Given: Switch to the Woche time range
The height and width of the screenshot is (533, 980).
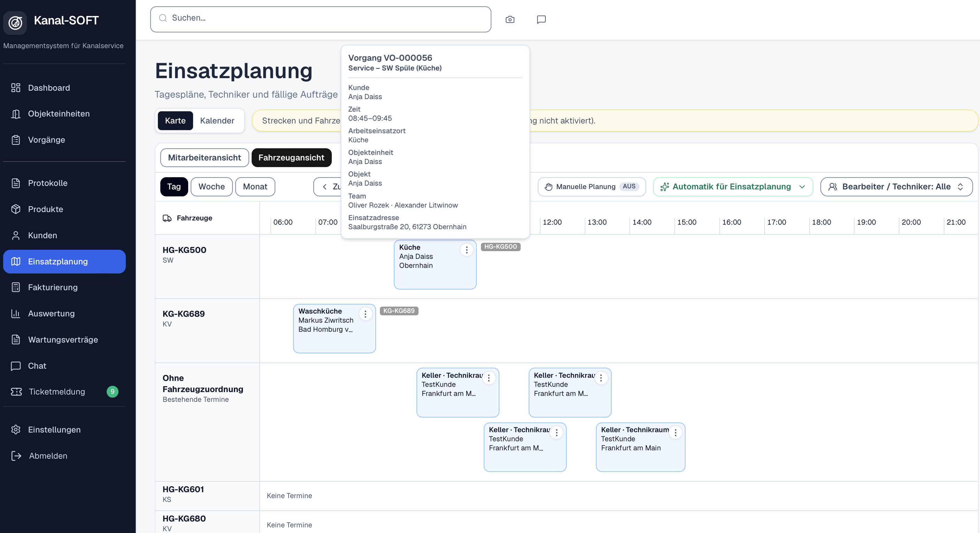Looking at the screenshot, I should click(x=211, y=187).
